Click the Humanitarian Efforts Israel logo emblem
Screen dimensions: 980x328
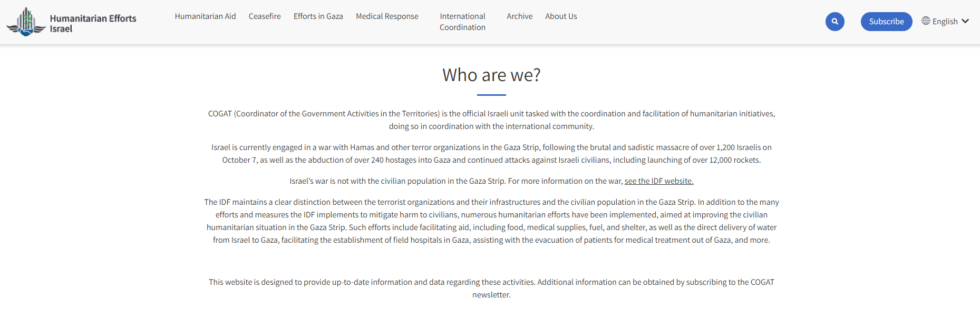[x=26, y=22]
